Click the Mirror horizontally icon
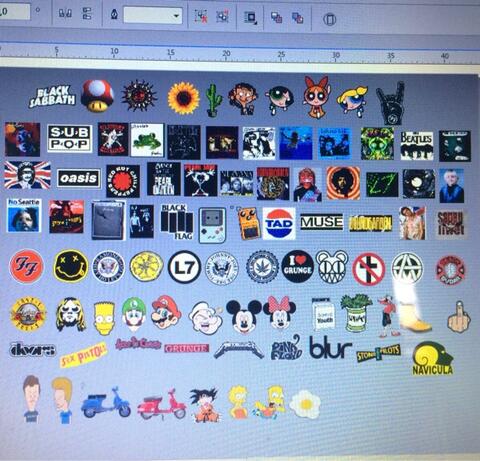Image resolution: width=480 pixels, height=461 pixels. point(65,13)
